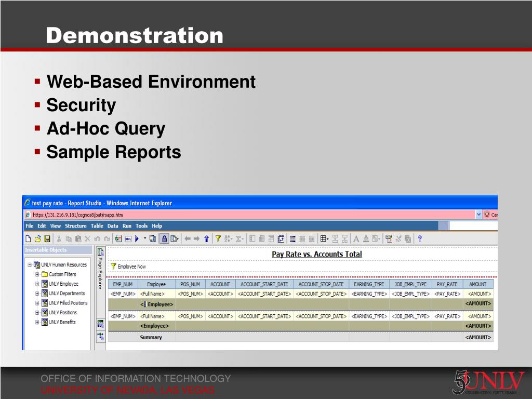Open the Edit menu

42,226
